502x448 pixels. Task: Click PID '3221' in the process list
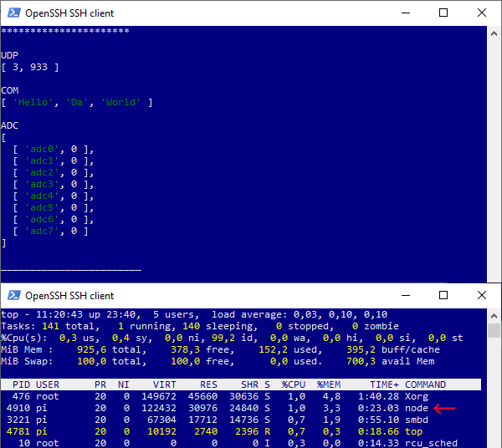pos(18,420)
